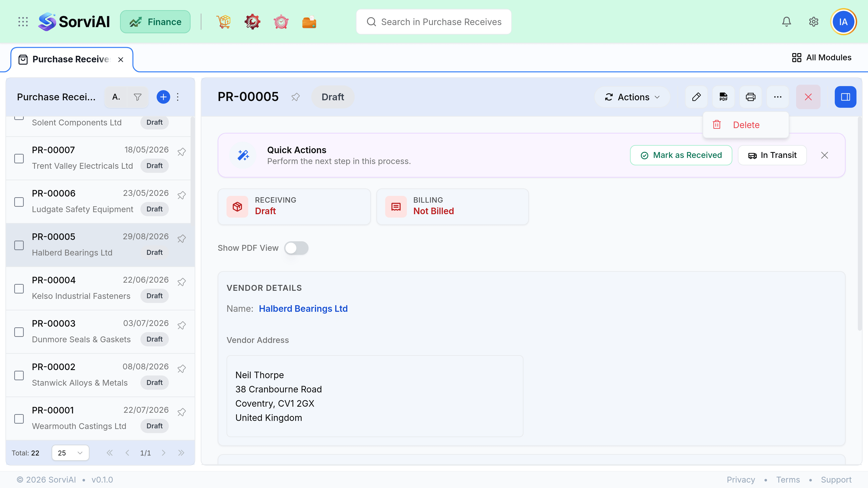Open the RECEIVING Draft status card
Screen dimensions: 868x488
point(294,206)
